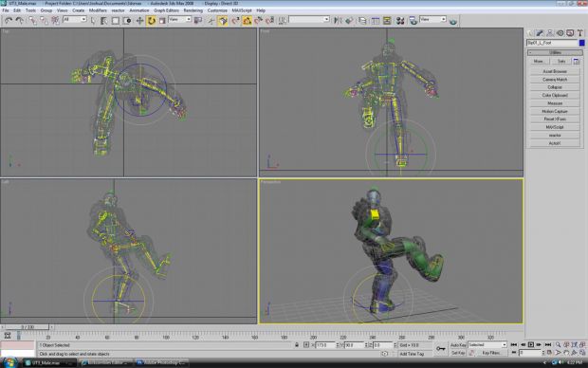The width and height of the screenshot is (588, 368).
Task: Activate the Select and Scale tool
Action: 162,21
